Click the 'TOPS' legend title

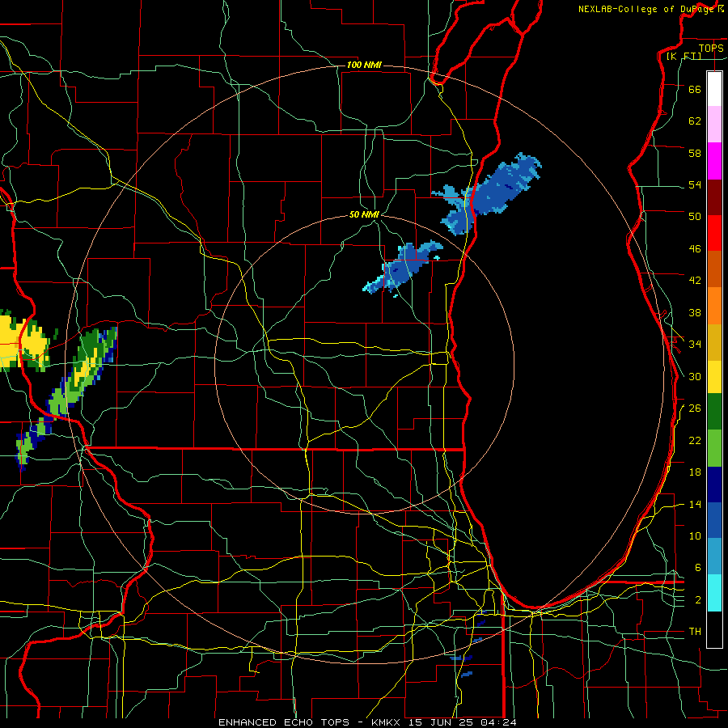[711, 49]
